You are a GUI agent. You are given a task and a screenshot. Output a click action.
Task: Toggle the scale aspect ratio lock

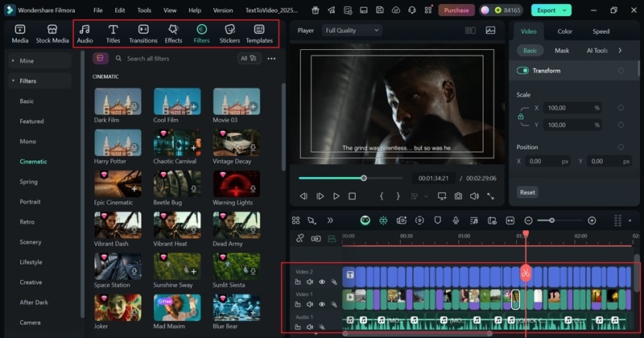coord(520,117)
